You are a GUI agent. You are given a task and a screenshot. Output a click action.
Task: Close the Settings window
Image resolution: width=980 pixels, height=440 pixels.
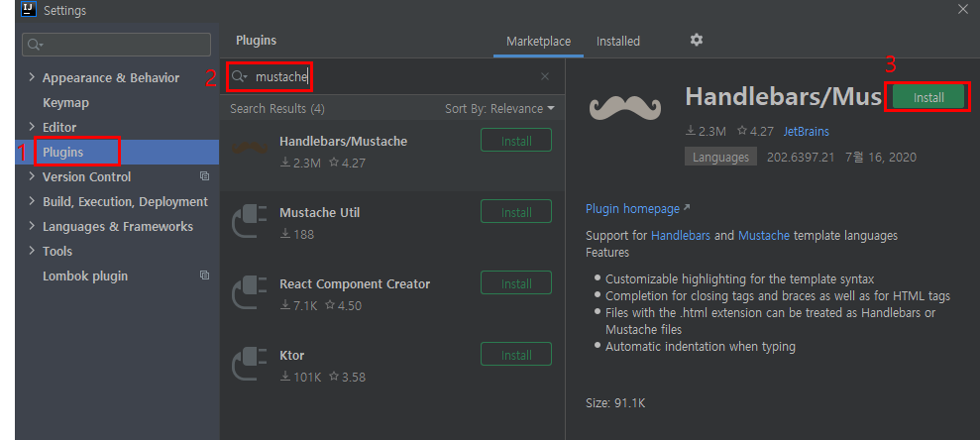tap(963, 9)
